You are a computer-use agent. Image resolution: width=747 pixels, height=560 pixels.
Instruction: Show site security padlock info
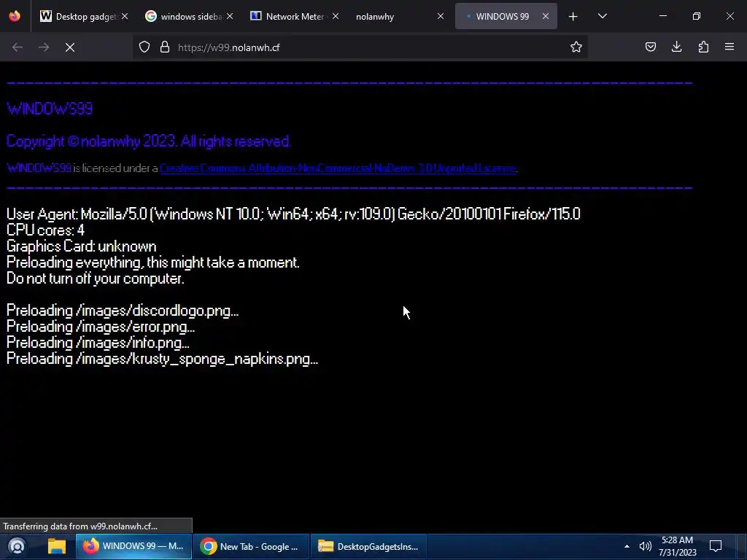pos(165,47)
